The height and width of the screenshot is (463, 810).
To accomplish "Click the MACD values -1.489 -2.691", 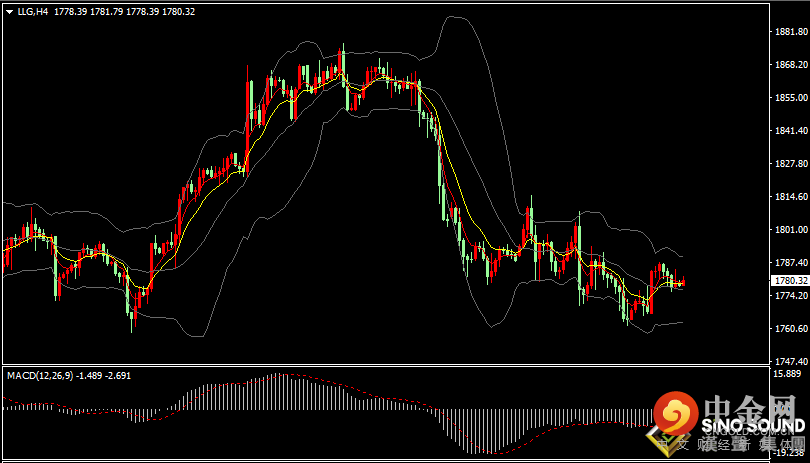I will tap(103, 376).
